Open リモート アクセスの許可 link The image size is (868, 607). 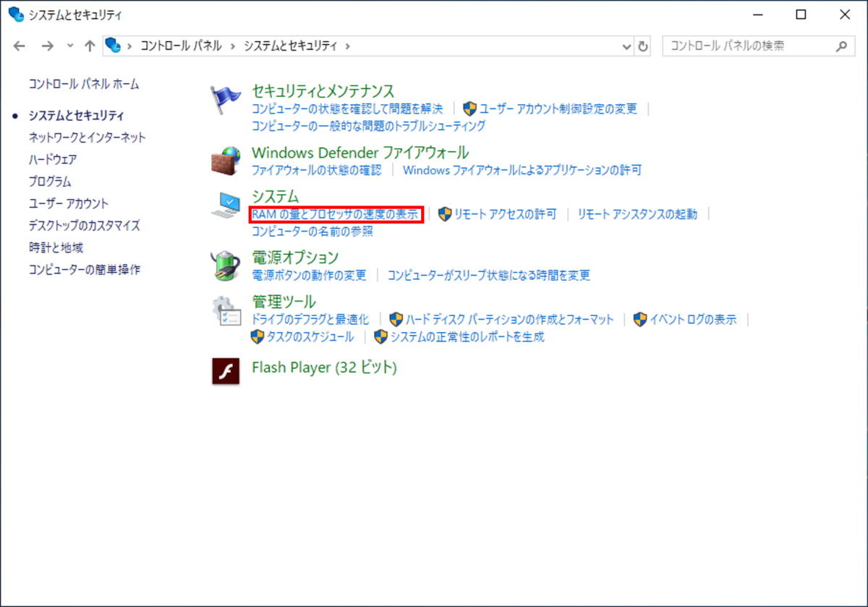[505, 214]
